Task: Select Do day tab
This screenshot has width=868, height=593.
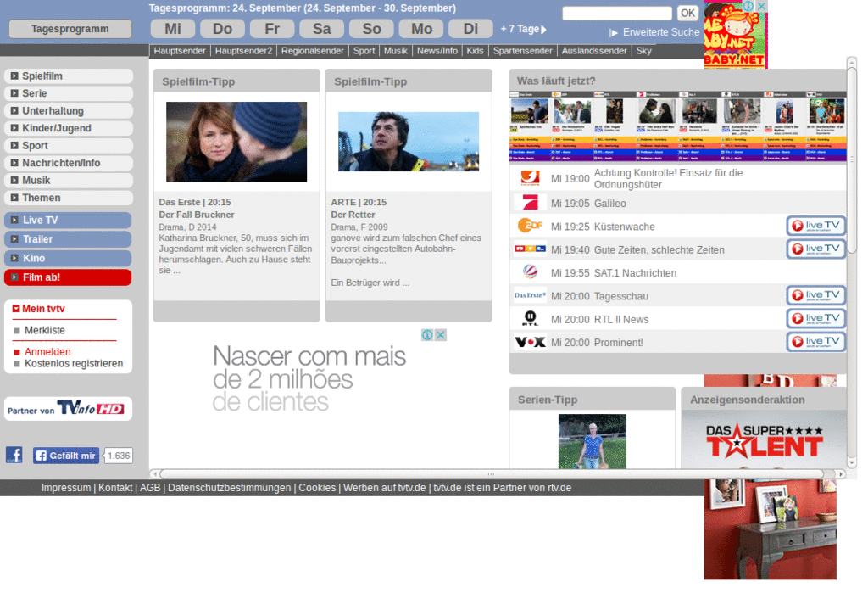Action: click(223, 29)
